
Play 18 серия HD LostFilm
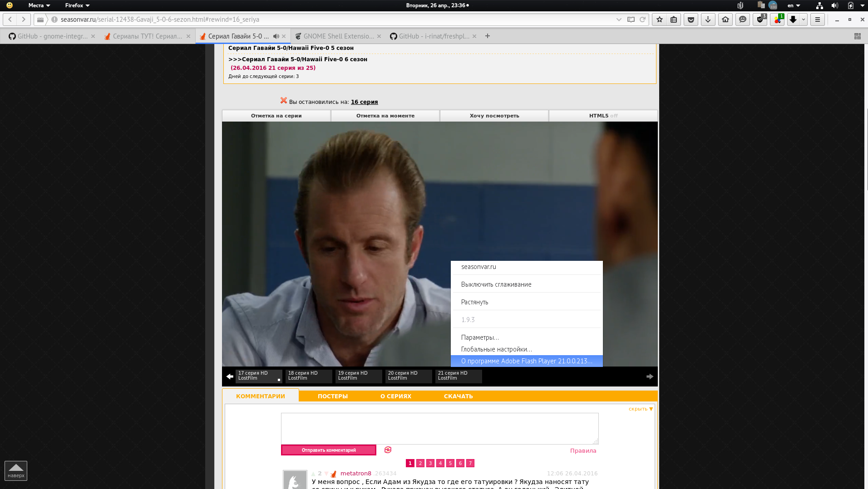pos(309,376)
